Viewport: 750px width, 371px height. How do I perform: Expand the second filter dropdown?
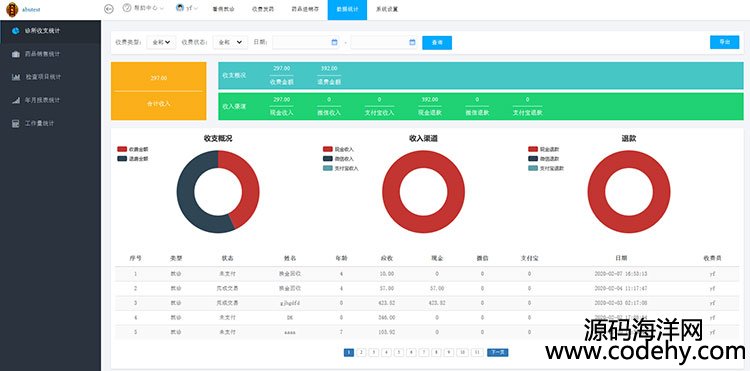pyautogui.click(x=230, y=43)
